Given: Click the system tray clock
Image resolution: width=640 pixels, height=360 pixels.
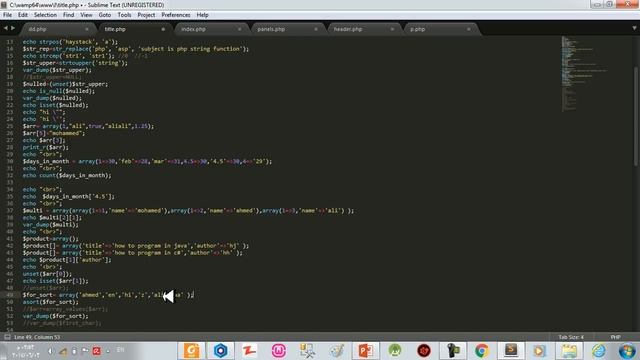Looking at the screenshot, I should pos(25,351).
